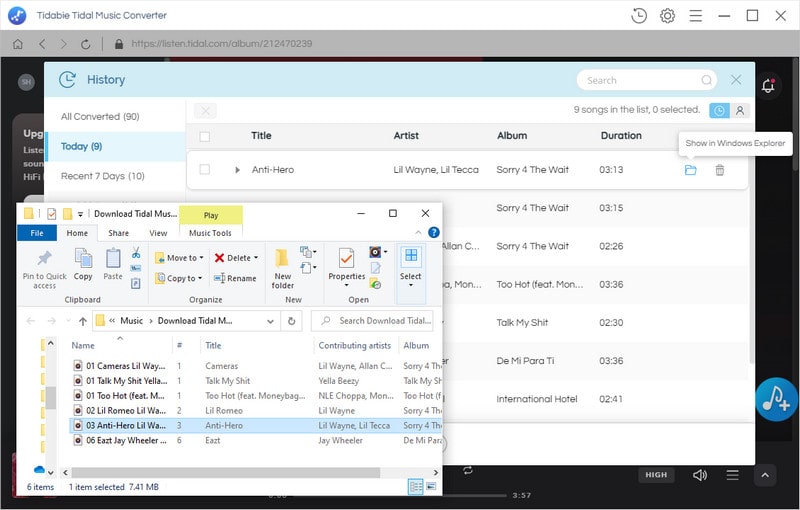This screenshot has height=510, width=800.
Task: Click the trash icon for Anti-Hero
Action: click(x=720, y=170)
